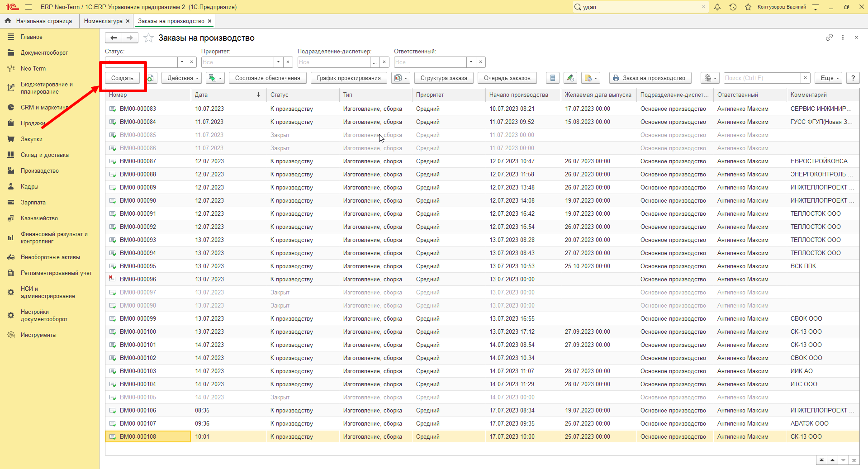
Task: Expand the Приоритет filter dropdown arrow
Action: [x=278, y=62]
